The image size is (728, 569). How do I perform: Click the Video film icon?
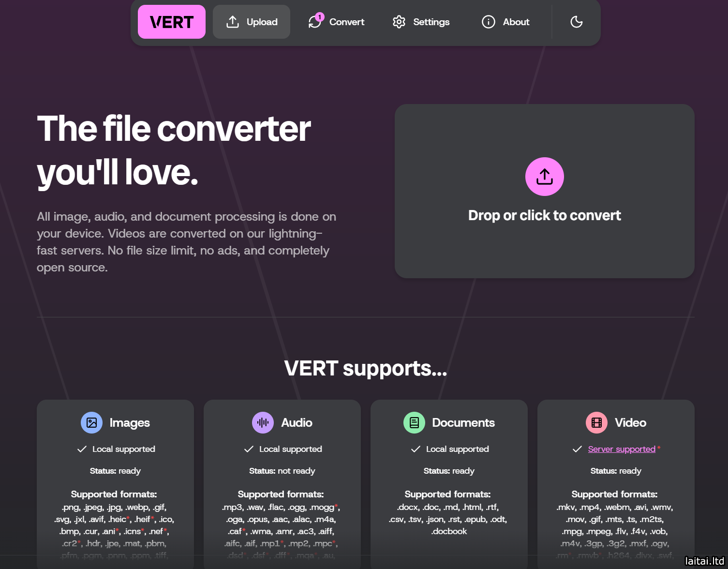point(596,422)
